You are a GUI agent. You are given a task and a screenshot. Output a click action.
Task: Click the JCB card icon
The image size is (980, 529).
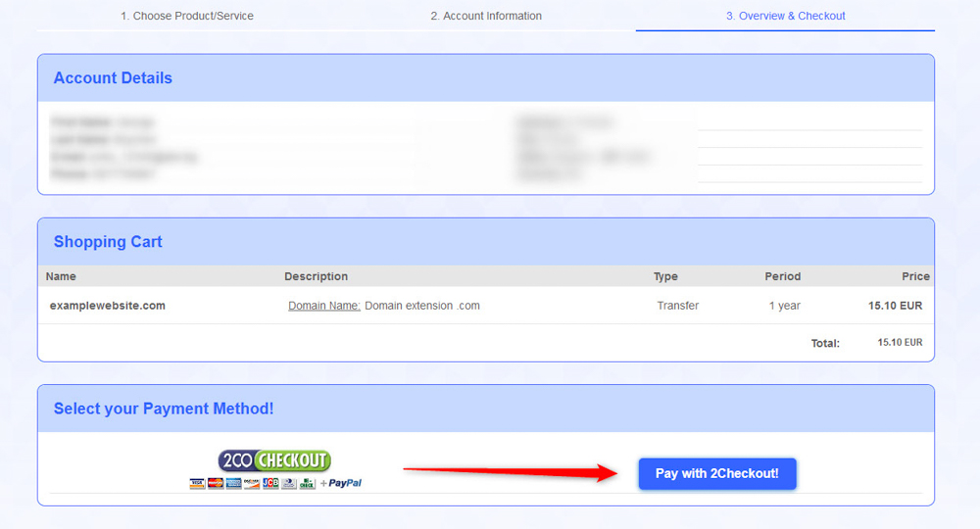point(270,483)
